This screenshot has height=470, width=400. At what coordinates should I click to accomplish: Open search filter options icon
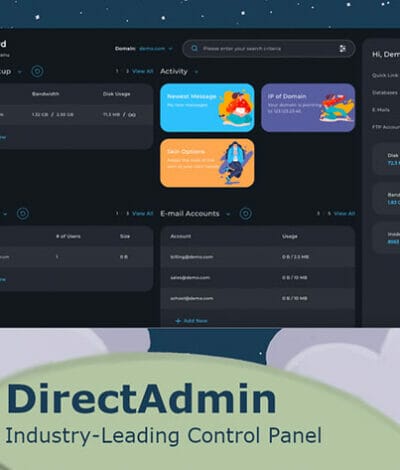342,49
